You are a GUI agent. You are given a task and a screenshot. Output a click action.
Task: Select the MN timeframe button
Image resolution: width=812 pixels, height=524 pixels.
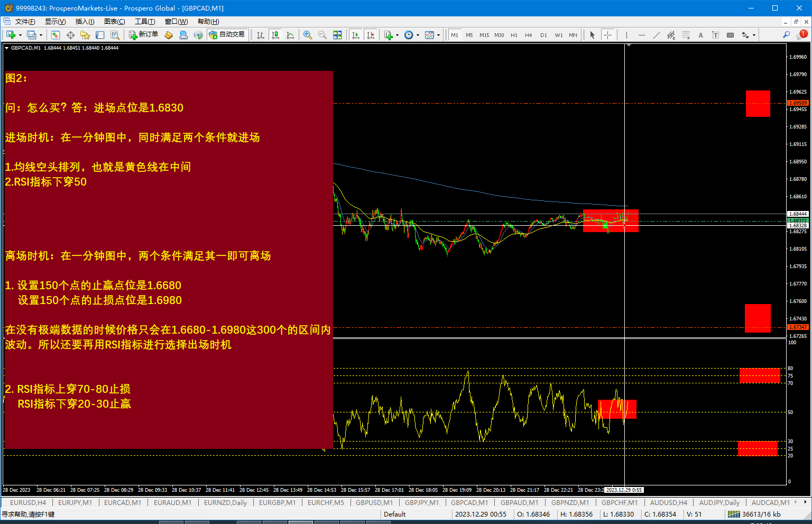[573, 35]
